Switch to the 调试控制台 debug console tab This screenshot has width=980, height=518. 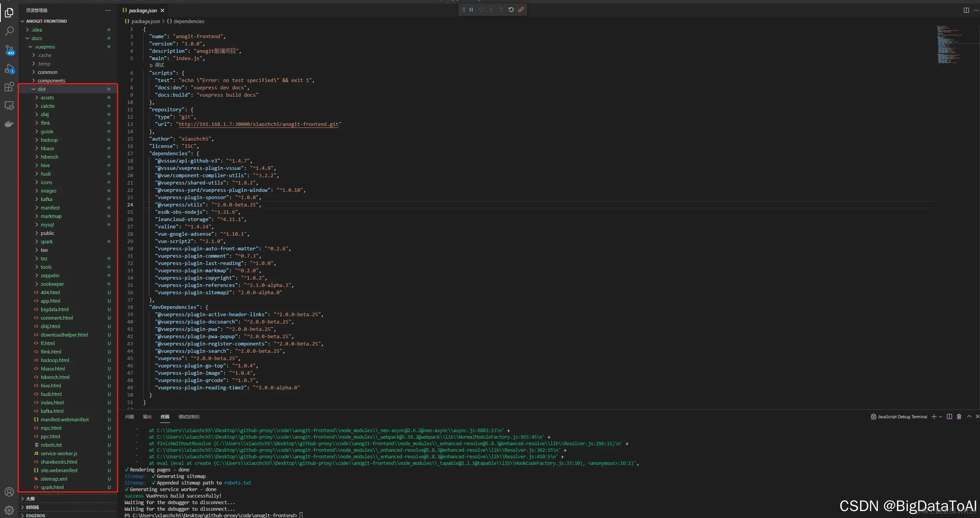point(189,417)
